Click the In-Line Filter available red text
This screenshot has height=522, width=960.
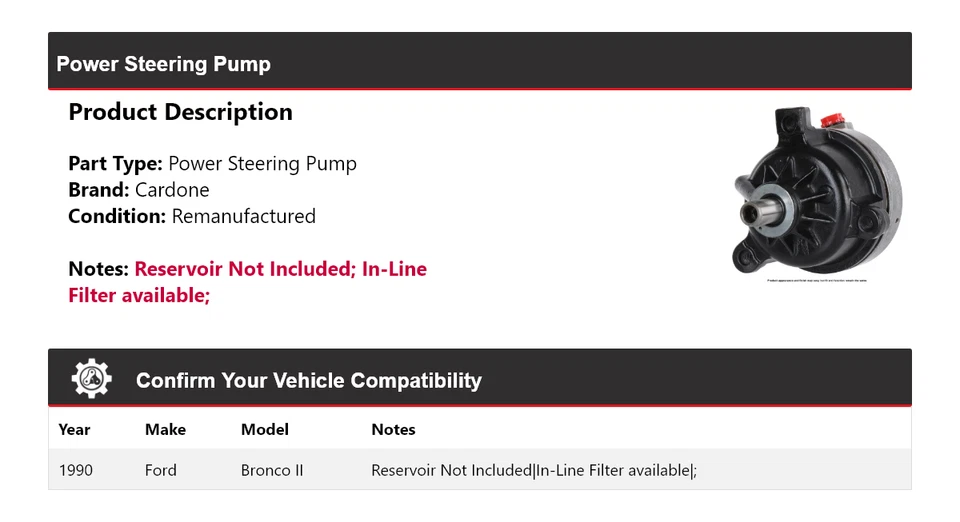tap(139, 295)
